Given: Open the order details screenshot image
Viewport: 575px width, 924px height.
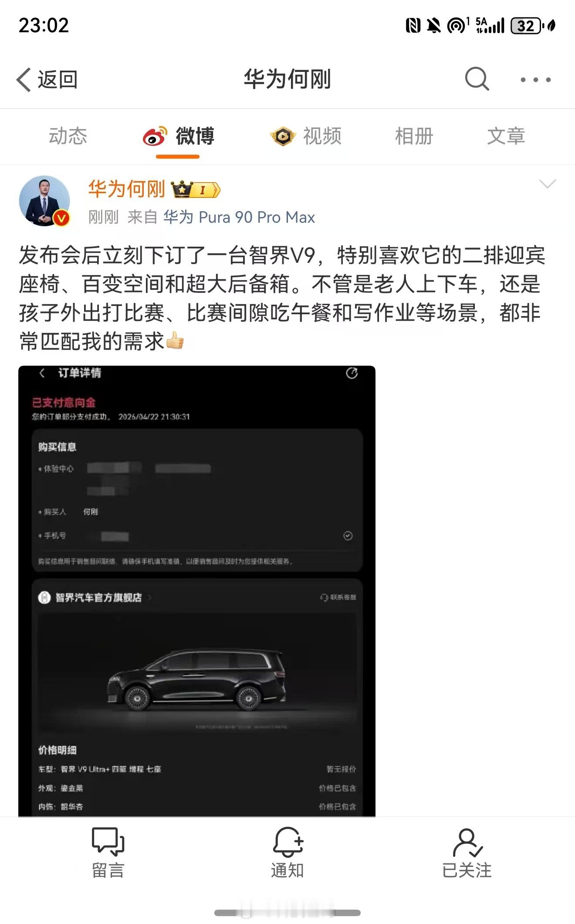Looking at the screenshot, I should (197, 591).
